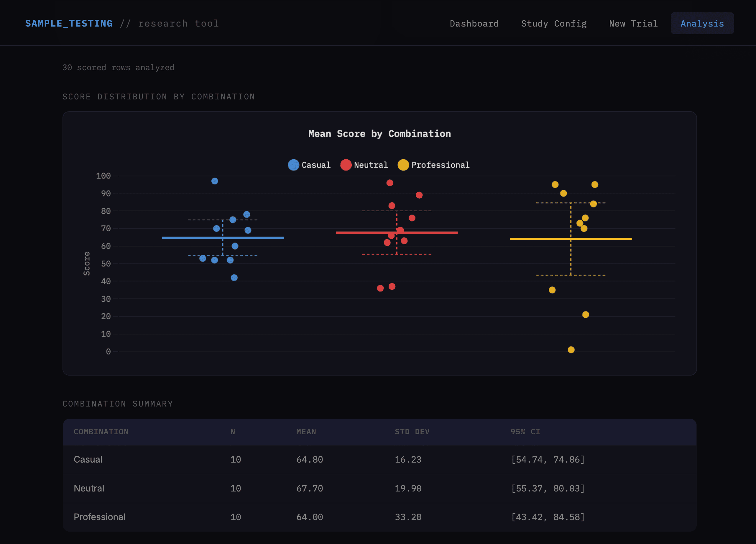Hide the Professional series from the chart
This screenshot has width=756, height=544.
[x=433, y=165]
